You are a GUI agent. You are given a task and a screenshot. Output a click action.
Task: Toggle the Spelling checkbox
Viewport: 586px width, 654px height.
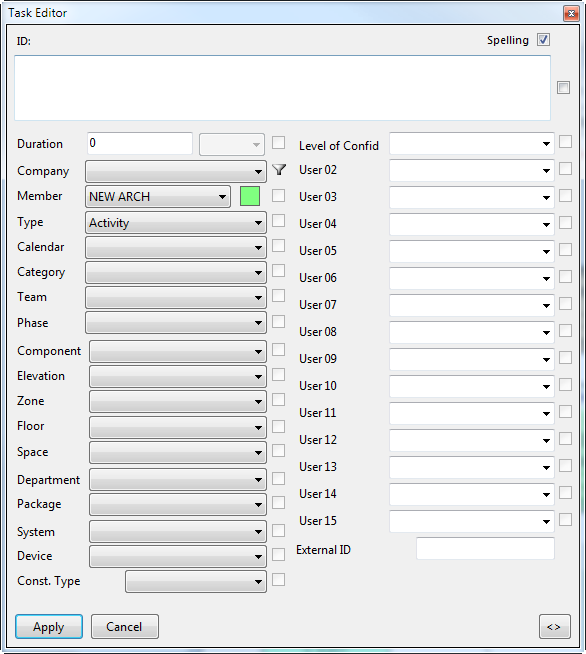click(543, 40)
